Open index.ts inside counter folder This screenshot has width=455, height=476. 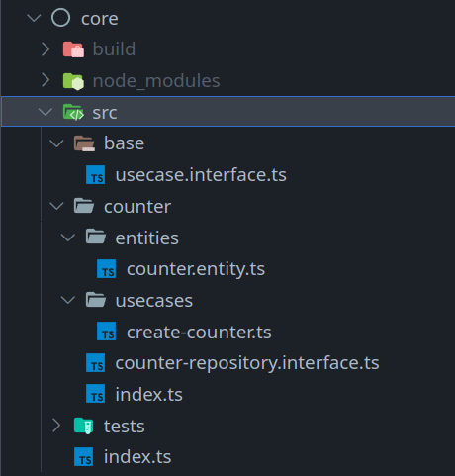pos(149,395)
